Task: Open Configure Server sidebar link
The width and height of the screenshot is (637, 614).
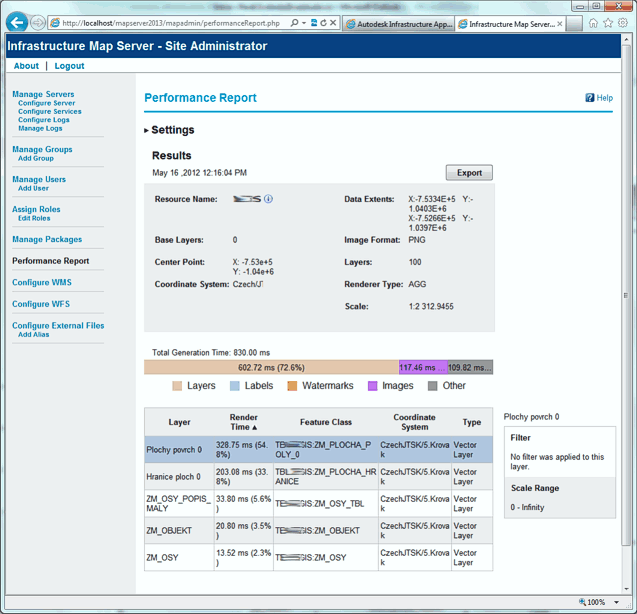Action: (x=46, y=103)
